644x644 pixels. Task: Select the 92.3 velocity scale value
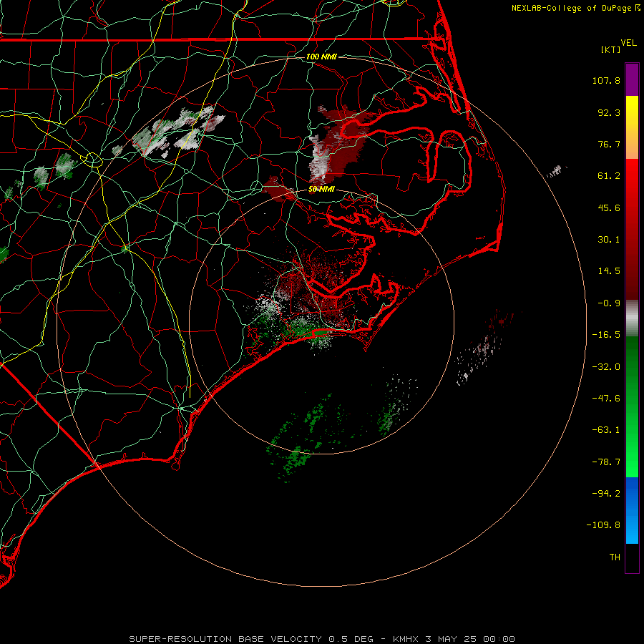tap(609, 112)
